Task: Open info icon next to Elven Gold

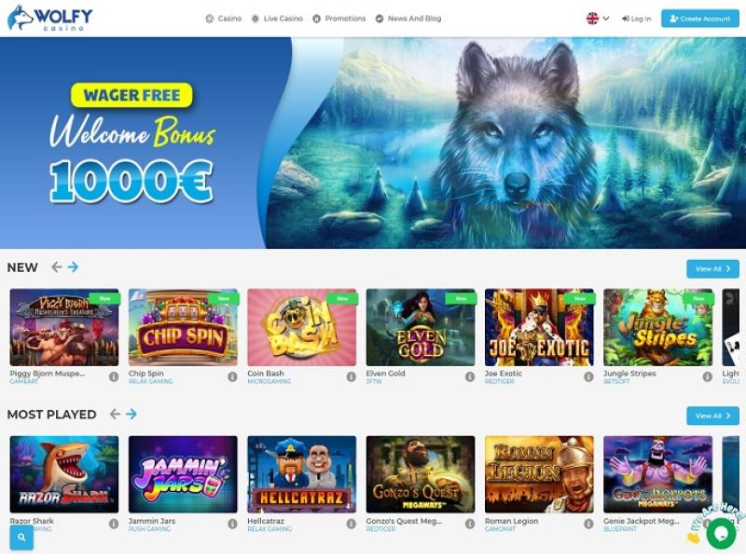Action: [470, 376]
